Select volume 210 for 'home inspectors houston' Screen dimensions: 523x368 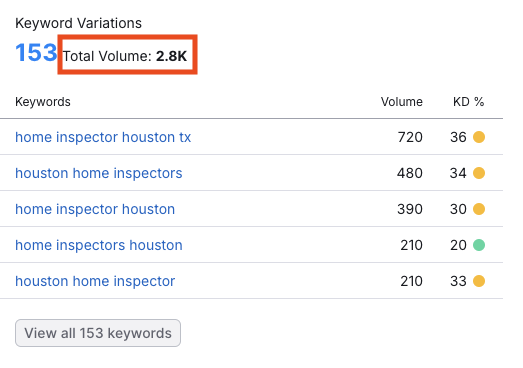(412, 245)
